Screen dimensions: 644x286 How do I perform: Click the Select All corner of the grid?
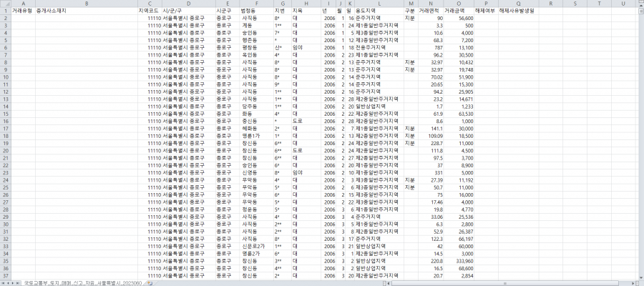click(5, 4)
